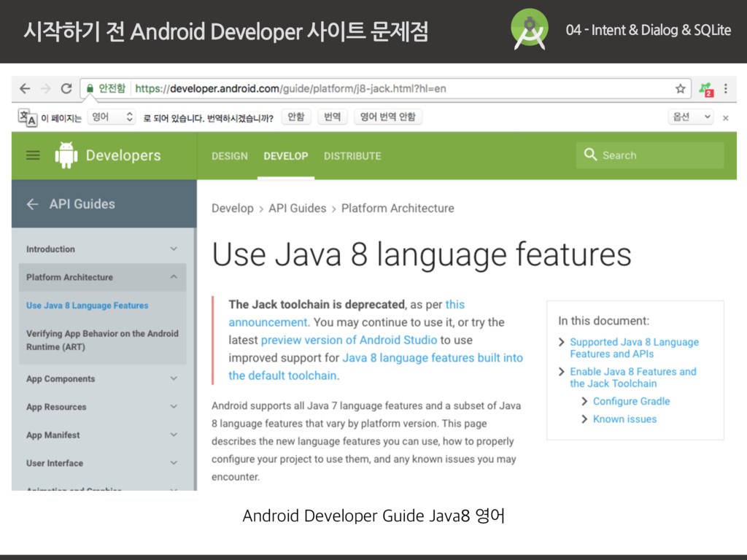Viewport: 747px width, 560px height.
Task: Open the hamburger menu beside Developers
Action: pos(33,155)
